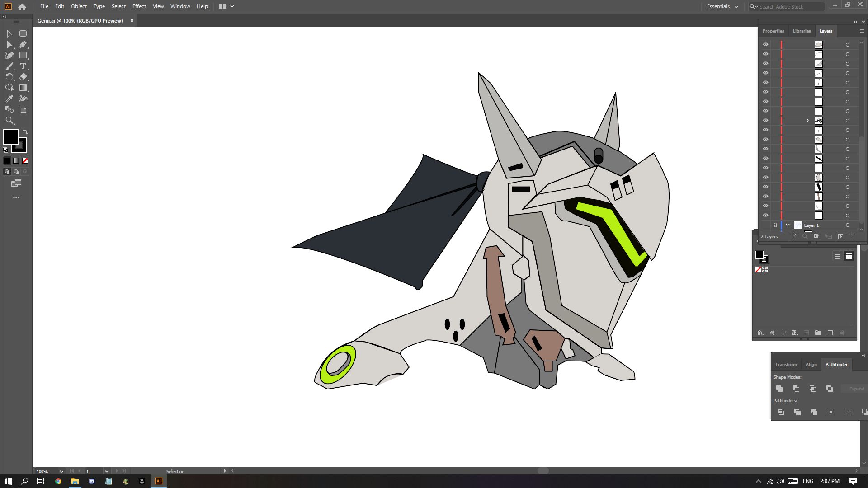Select the Pen tool
Image resolution: width=868 pixels, height=488 pixels.
pyautogui.click(x=23, y=44)
